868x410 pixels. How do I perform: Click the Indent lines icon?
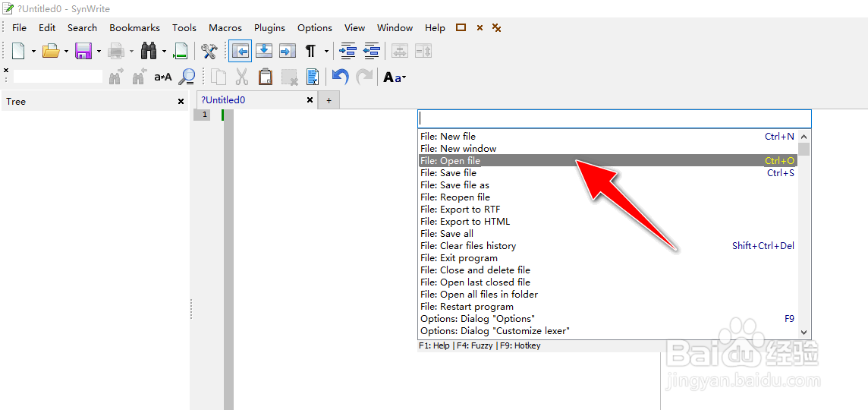pyautogui.click(x=348, y=51)
